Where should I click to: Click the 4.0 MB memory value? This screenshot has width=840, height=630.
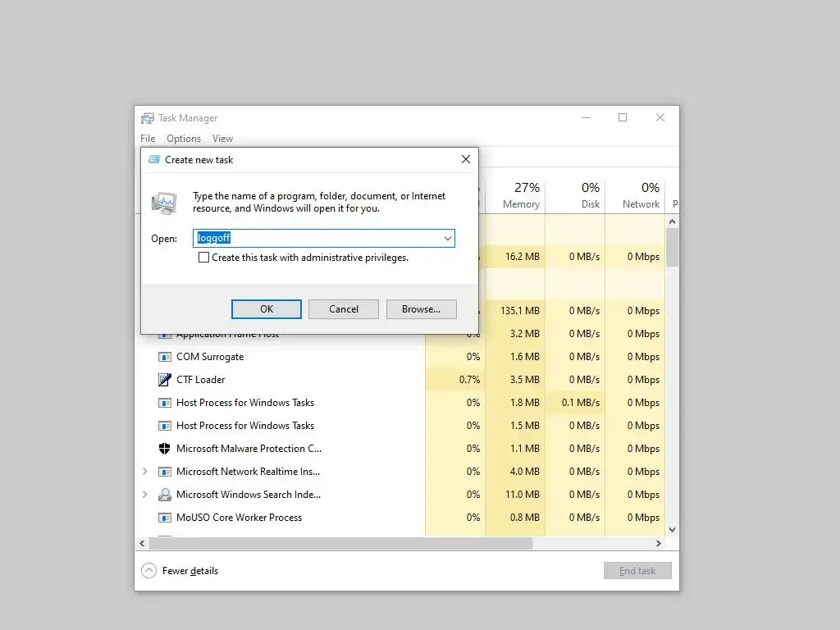pyautogui.click(x=524, y=472)
